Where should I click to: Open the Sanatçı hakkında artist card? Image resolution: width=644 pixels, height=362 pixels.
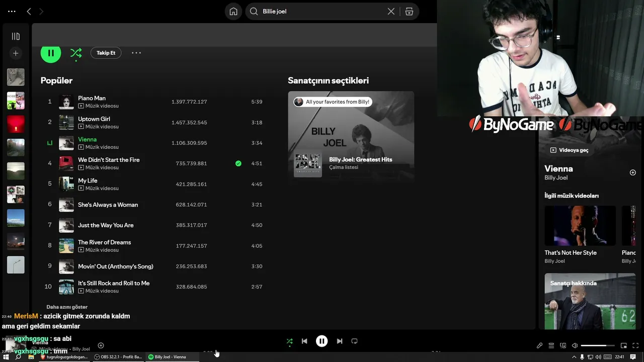pyautogui.click(x=590, y=301)
